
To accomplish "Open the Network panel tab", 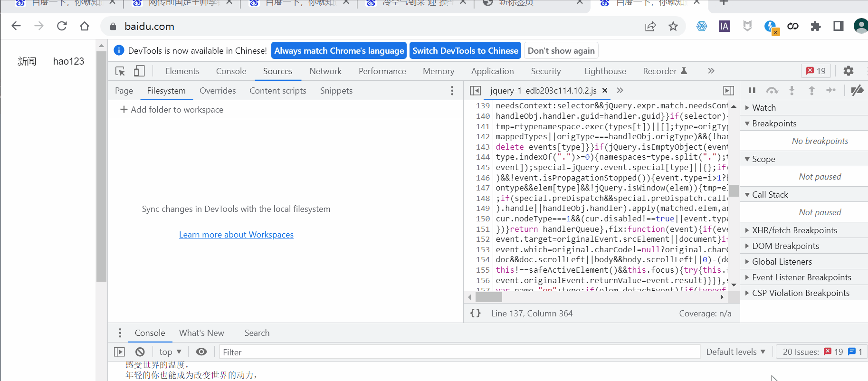I will coord(325,71).
